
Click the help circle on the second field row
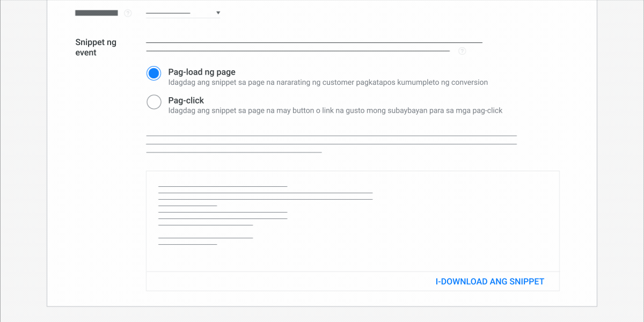pyautogui.click(x=462, y=51)
